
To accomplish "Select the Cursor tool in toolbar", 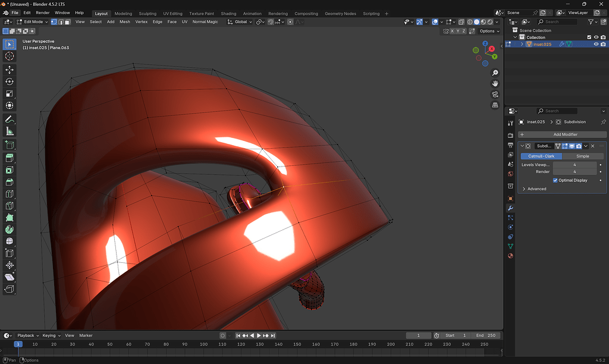I will point(10,56).
